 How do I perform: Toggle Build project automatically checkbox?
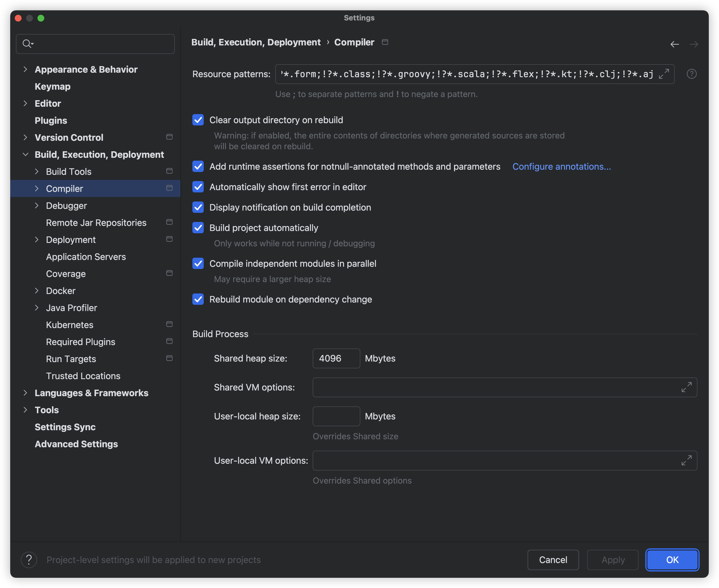[x=198, y=228]
